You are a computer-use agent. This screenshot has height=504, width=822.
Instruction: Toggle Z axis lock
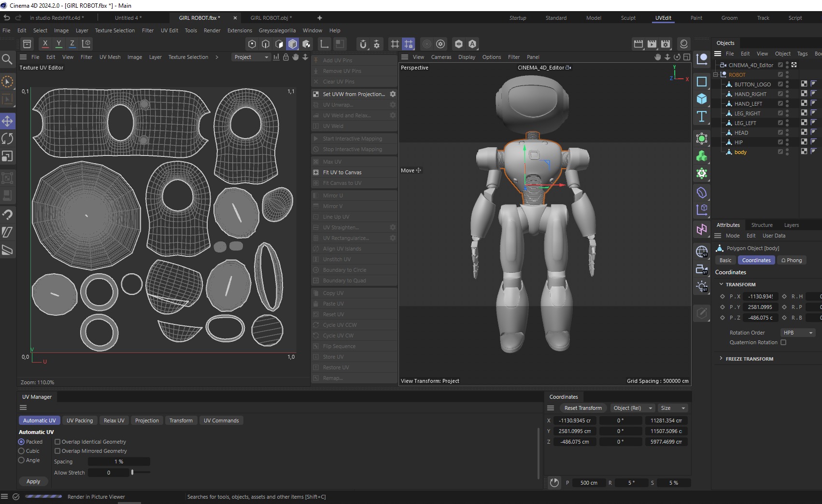pyautogui.click(x=72, y=44)
